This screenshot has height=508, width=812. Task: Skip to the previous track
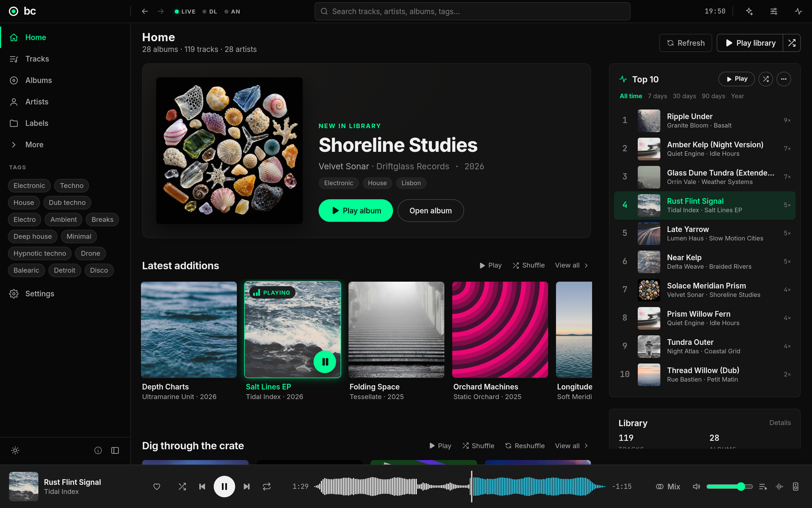[x=202, y=486]
